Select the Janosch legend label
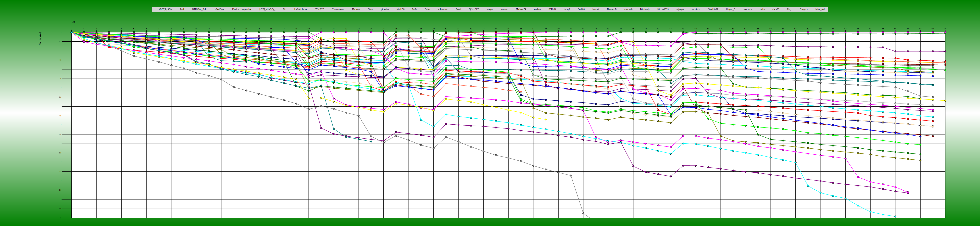 point(628,9)
